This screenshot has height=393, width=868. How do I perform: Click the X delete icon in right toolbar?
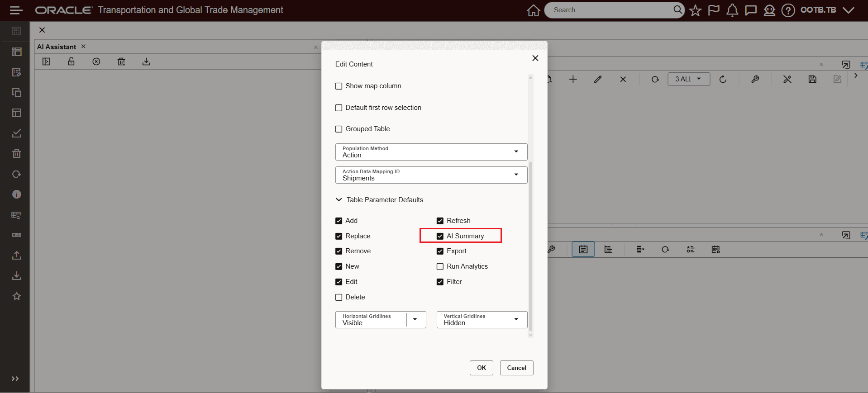pos(623,79)
